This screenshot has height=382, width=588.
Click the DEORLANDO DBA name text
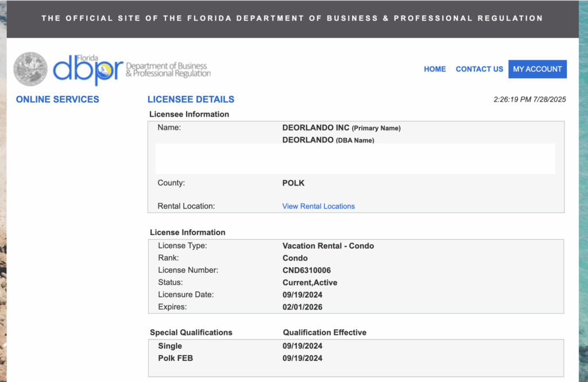[308, 140]
